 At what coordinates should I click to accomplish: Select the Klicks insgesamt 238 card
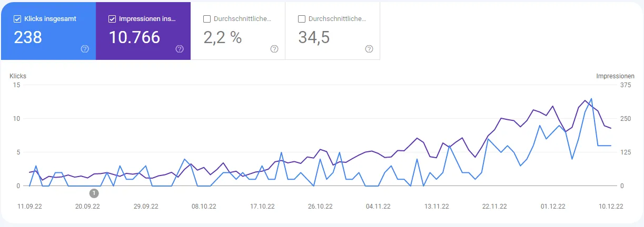48,31
